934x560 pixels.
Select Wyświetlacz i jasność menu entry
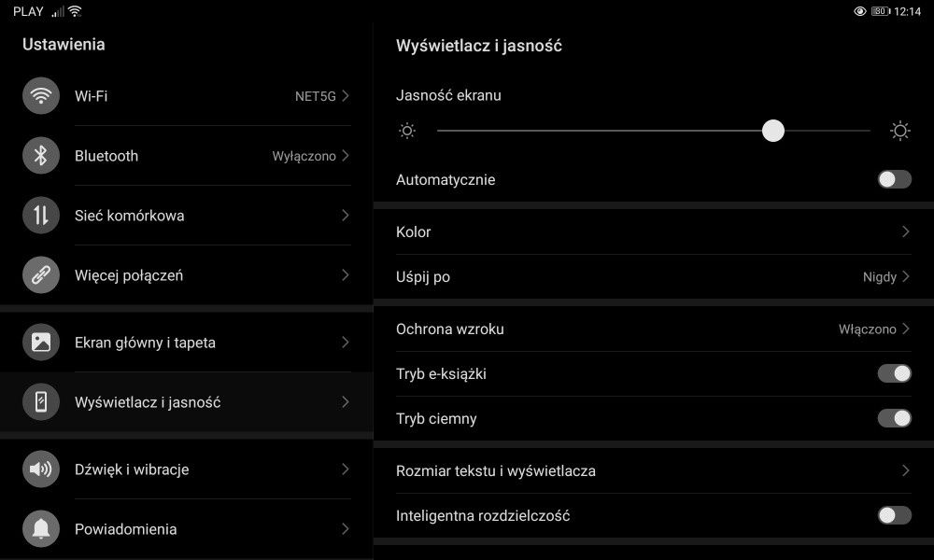[187, 401]
